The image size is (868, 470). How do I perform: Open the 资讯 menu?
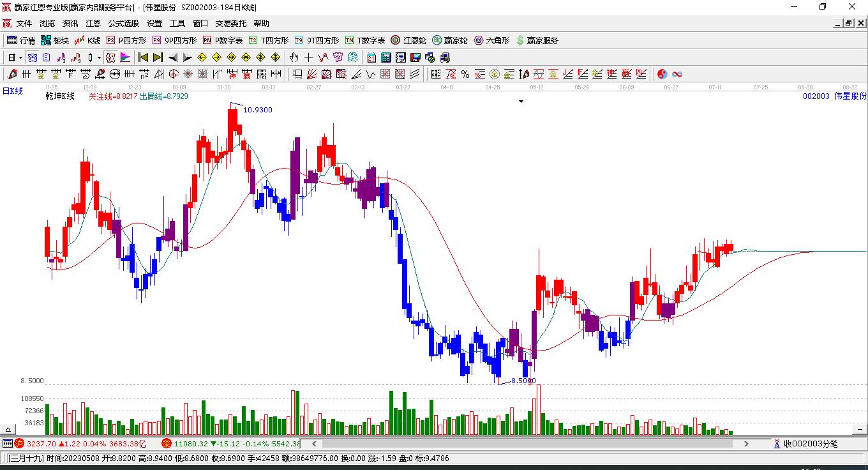(x=70, y=24)
